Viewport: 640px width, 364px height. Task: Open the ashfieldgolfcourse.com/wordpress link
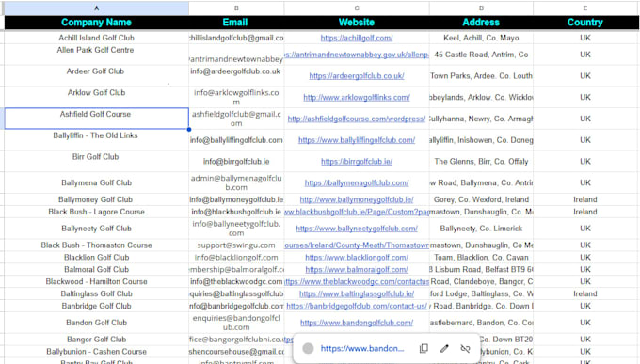click(x=357, y=119)
